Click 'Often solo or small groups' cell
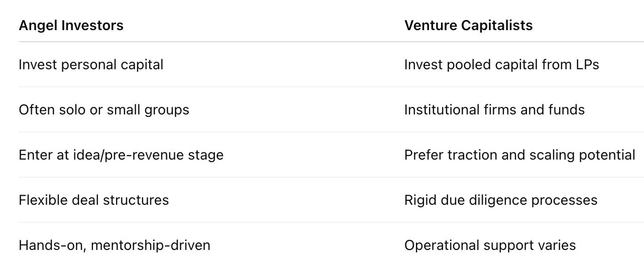644x266 pixels. (104, 110)
